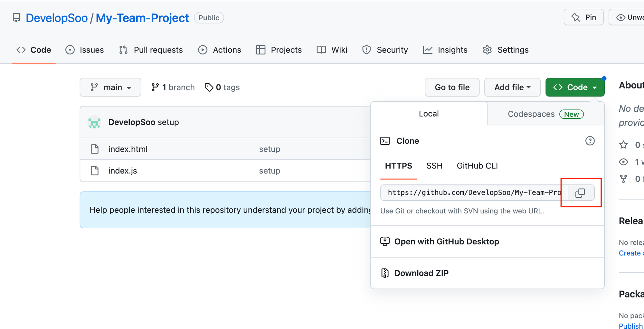
Task: Click the DevelopSoo avatar in commit row
Action: [94, 122]
